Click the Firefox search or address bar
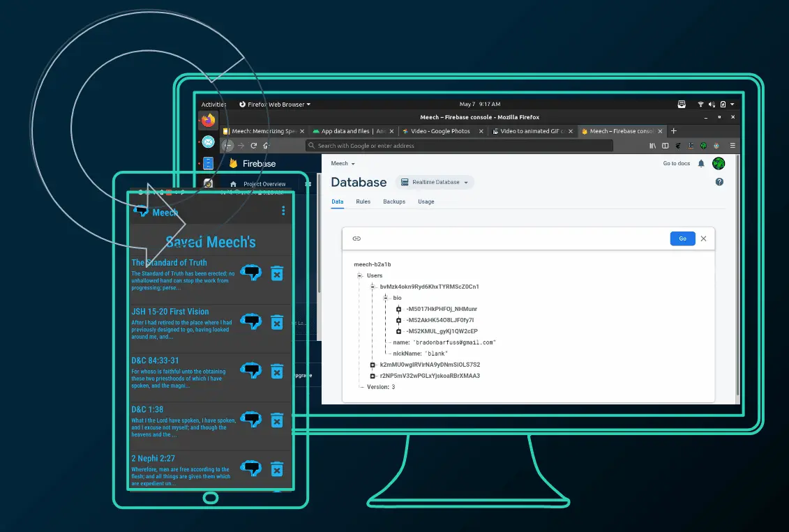This screenshot has height=532, width=789. pyautogui.click(x=460, y=146)
